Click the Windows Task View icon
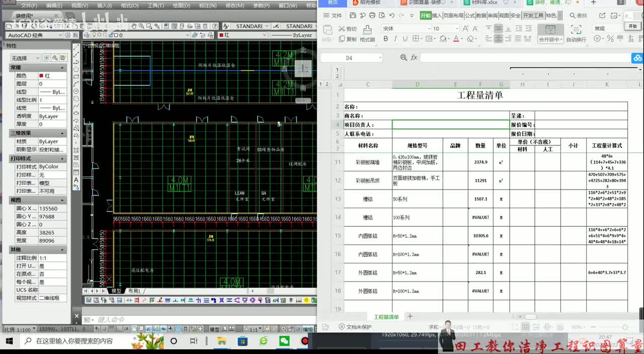 pyautogui.click(x=194, y=341)
